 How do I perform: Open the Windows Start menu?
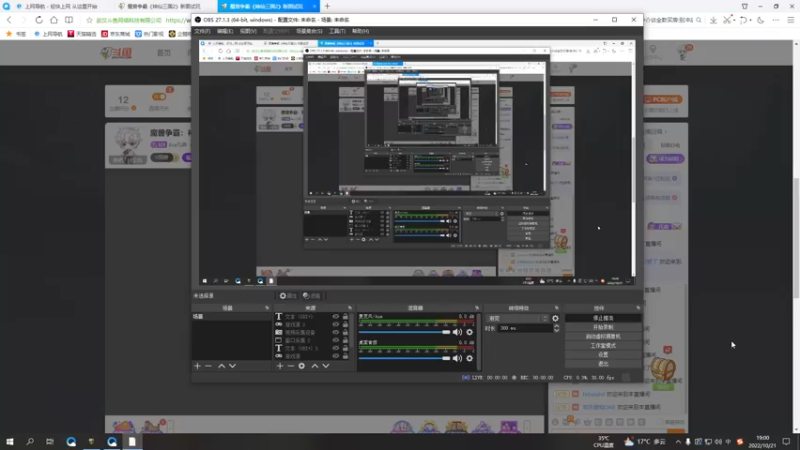10,441
